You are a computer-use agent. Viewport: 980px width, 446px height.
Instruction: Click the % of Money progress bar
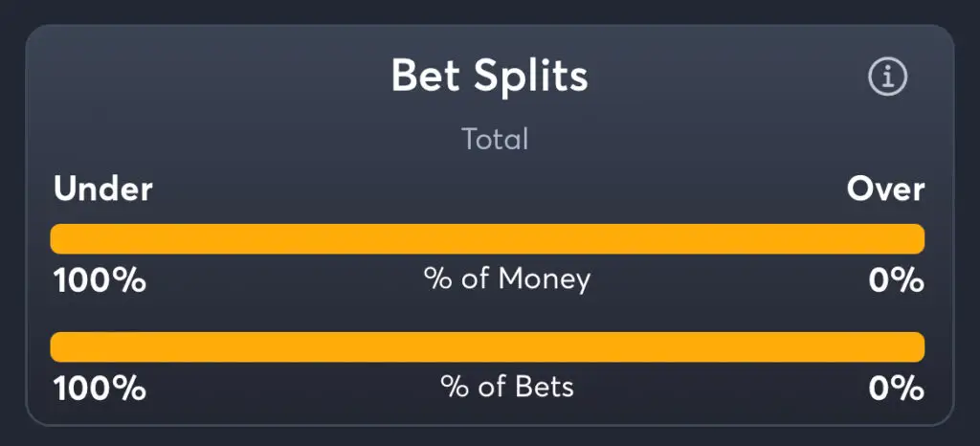click(x=487, y=238)
